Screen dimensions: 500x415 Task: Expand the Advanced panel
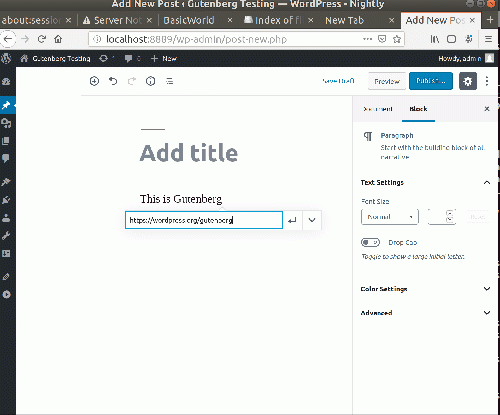pos(425,313)
